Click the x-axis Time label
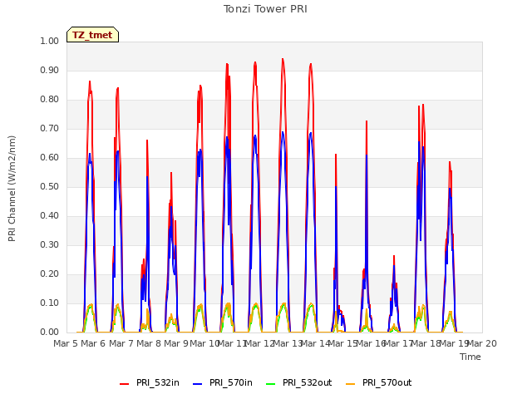This screenshot has width=532, height=399. (470, 357)
